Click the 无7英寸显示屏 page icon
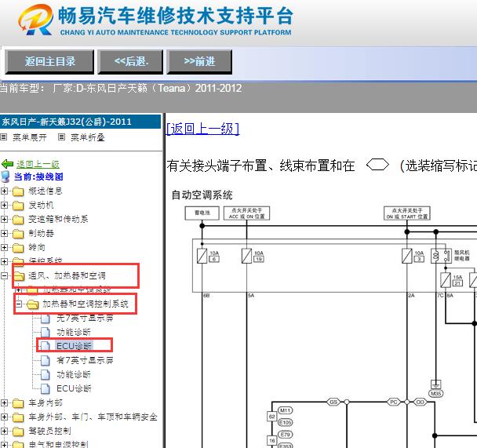The width and height of the screenshot is (477, 448). 46,319
